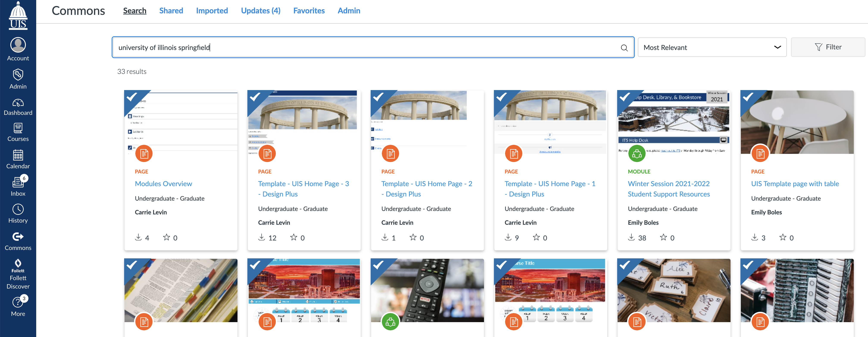The width and height of the screenshot is (868, 337).
Task: Open the Admin tab in Commons
Action: click(x=349, y=11)
